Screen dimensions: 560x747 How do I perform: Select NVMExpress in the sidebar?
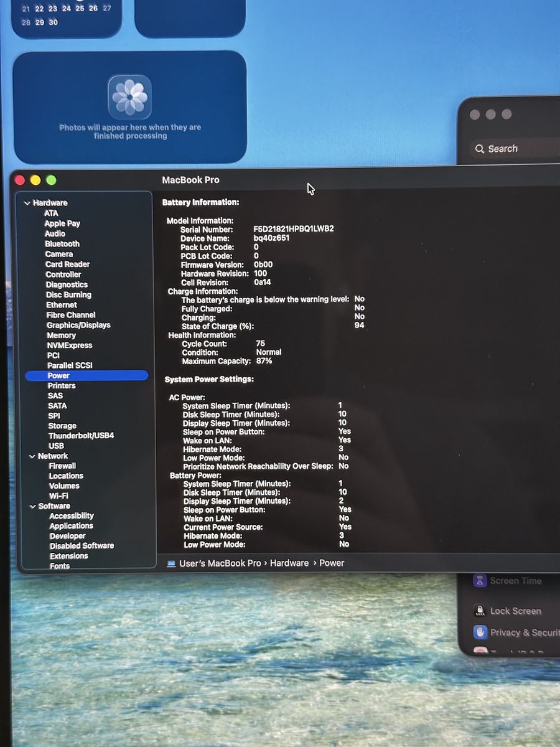[x=70, y=345]
